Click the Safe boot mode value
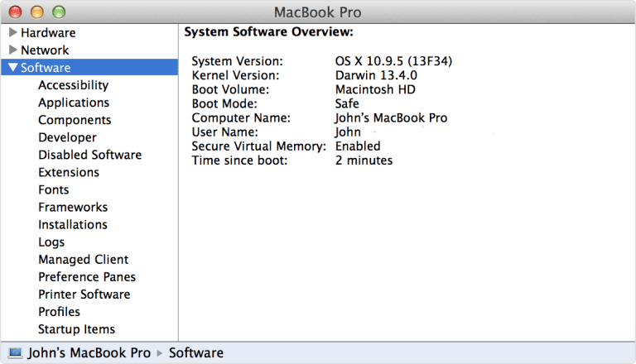 coord(347,103)
